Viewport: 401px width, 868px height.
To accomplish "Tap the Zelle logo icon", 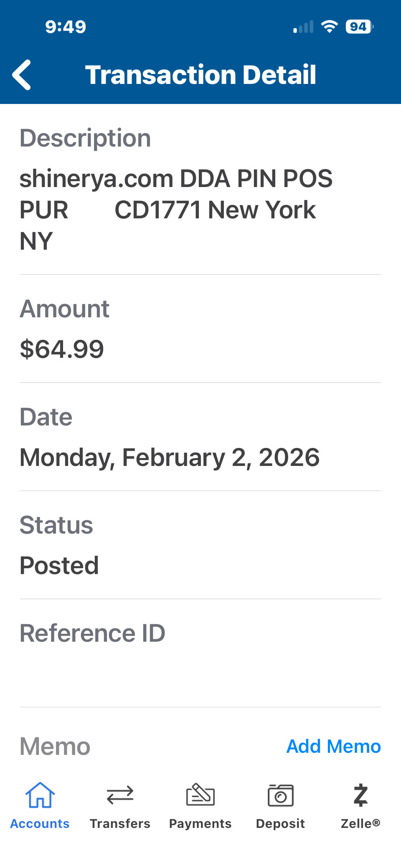I will [x=360, y=795].
